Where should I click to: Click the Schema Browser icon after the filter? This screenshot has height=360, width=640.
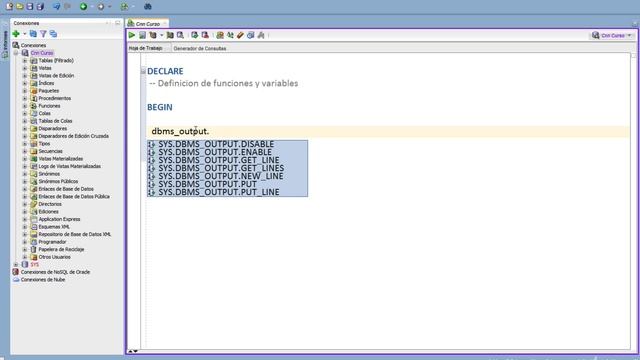click(53, 34)
